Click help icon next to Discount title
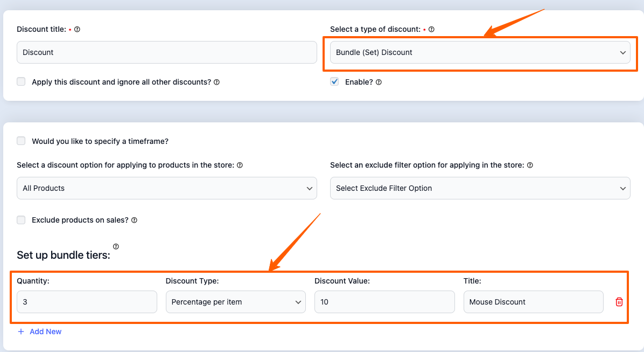Image resolution: width=644 pixels, height=352 pixels. [77, 30]
